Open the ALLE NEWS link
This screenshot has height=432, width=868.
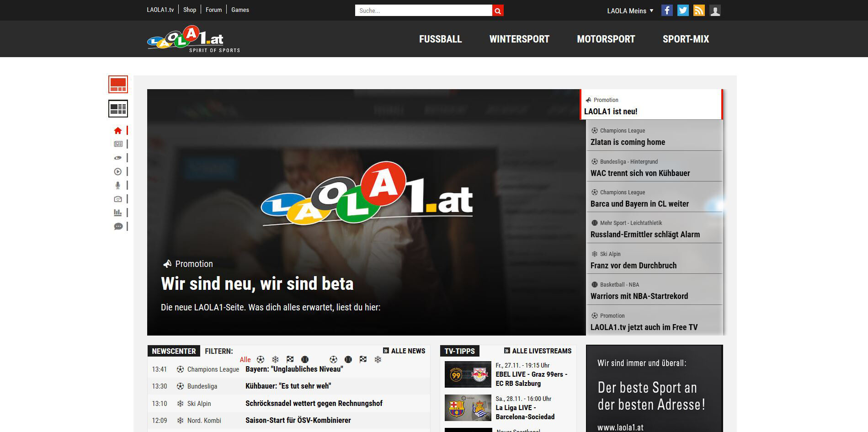(x=408, y=351)
